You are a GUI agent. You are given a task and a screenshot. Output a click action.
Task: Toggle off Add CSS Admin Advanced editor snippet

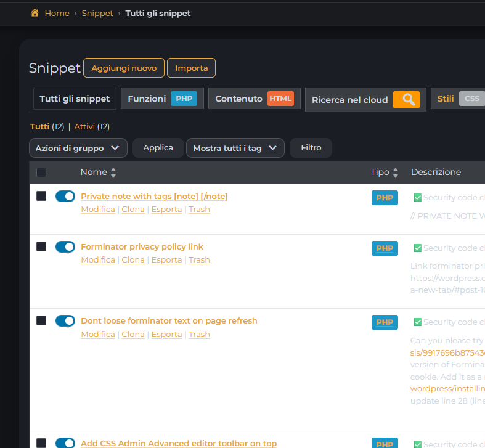[x=65, y=442]
